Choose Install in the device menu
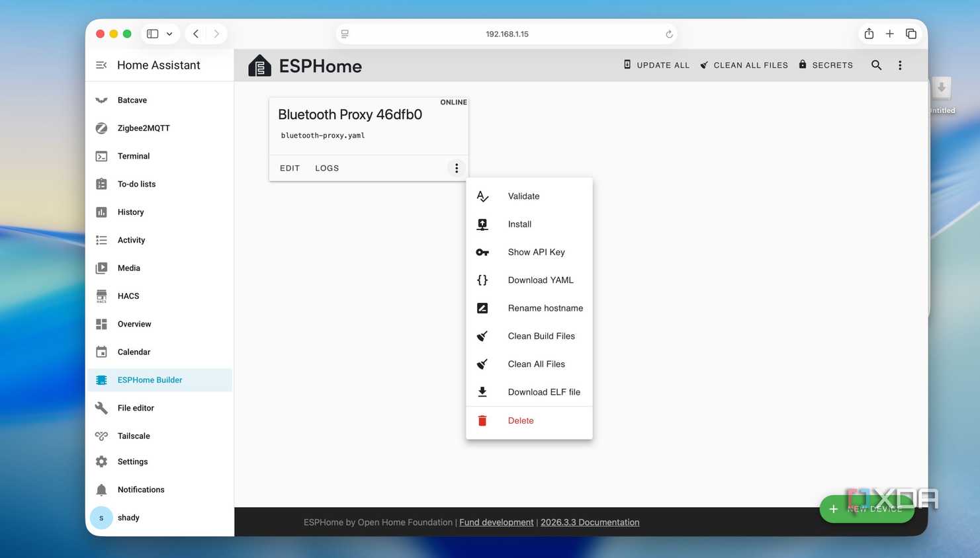The height and width of the screenshot is (558, 980). pos(529,224)
